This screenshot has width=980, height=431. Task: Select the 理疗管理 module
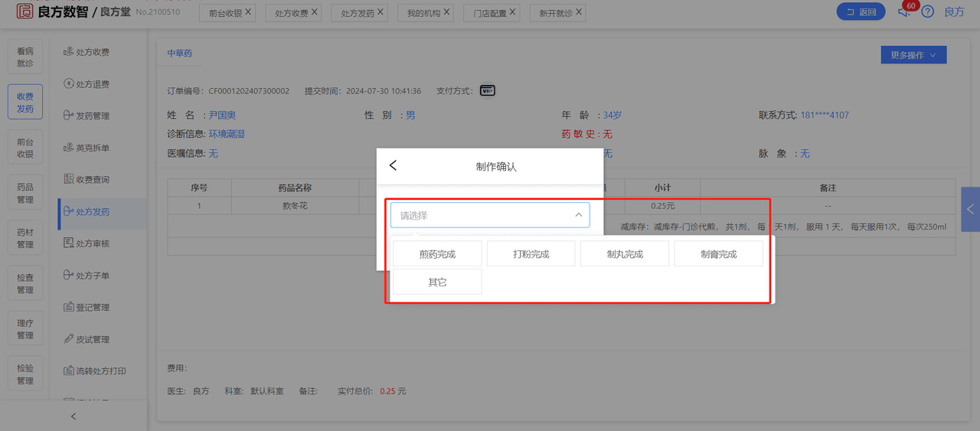click(25, 328)
